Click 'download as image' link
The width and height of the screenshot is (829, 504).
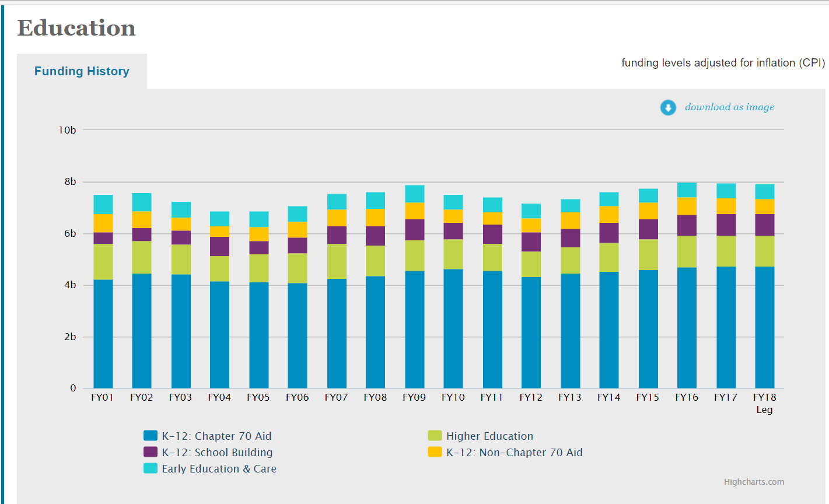(x=729, y=107)
